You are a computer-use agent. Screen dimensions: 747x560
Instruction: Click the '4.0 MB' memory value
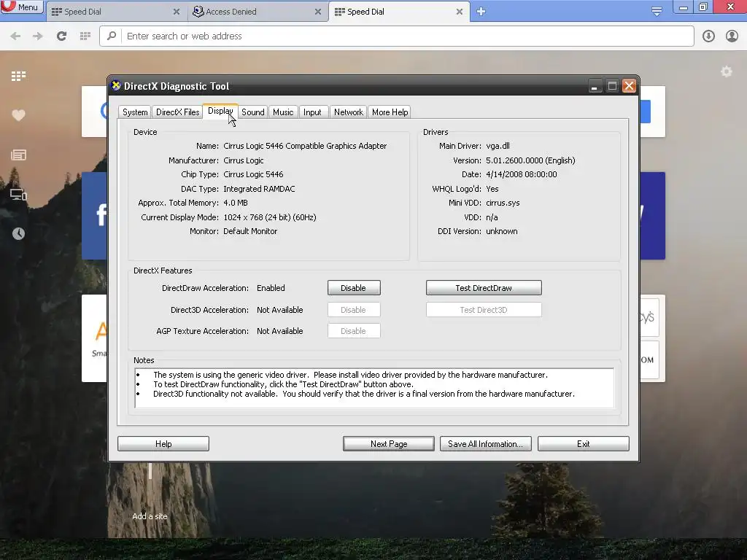(236, 203)
